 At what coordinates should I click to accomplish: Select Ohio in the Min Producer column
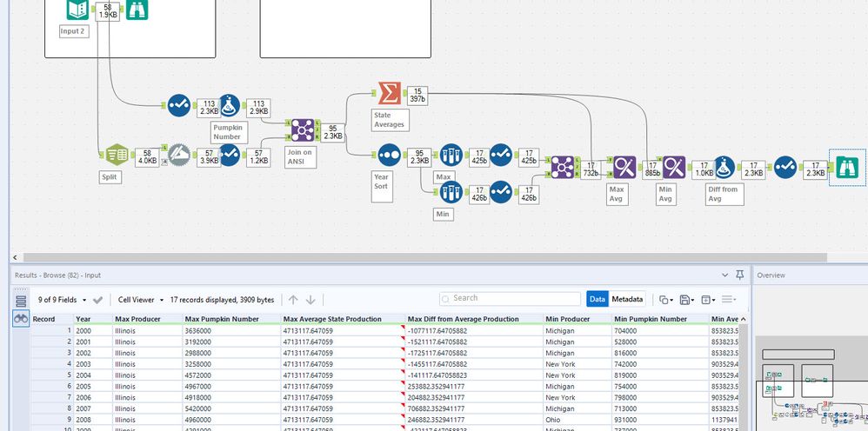point(578,420)
